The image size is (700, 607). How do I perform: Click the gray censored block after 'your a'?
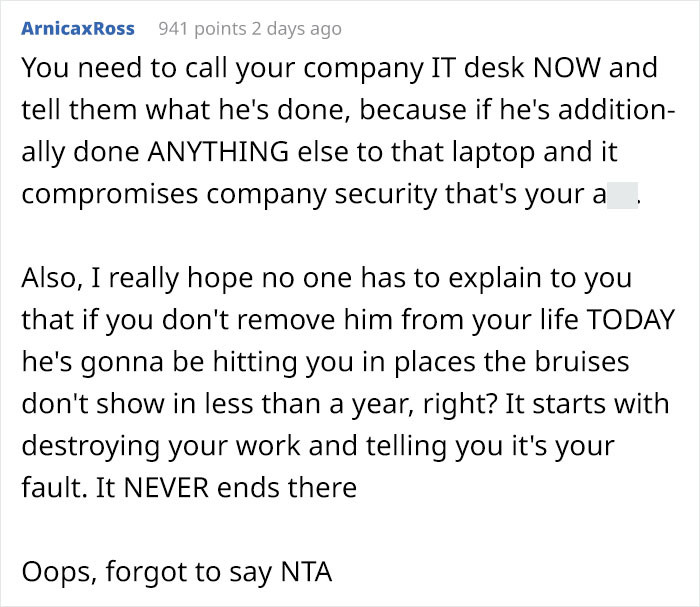click(x=621, y=194)
